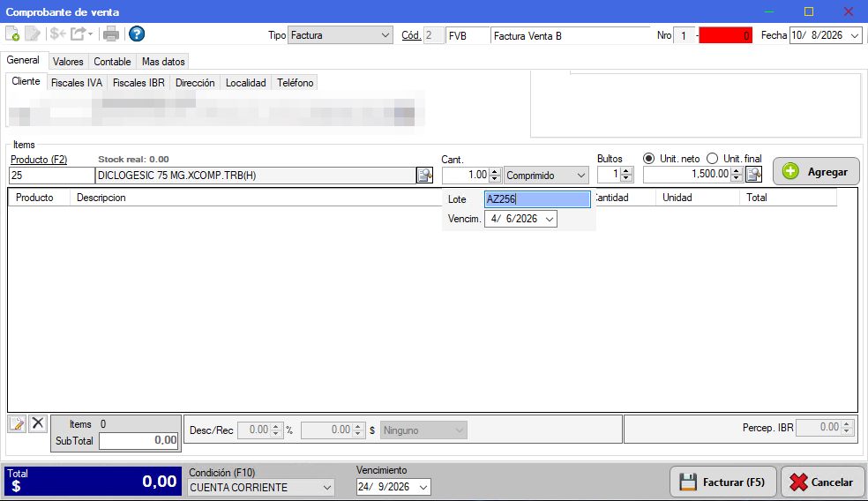Open the Fiscales IVA sub-tab
This screenshot has width=868, height=501.
tap(77, 83)
